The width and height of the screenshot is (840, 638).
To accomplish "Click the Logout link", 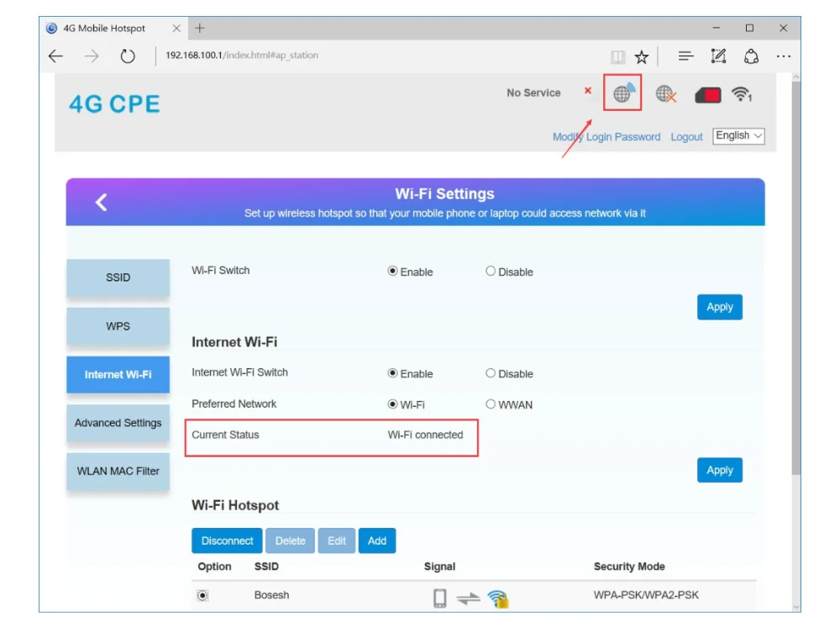I will (686, 137).
